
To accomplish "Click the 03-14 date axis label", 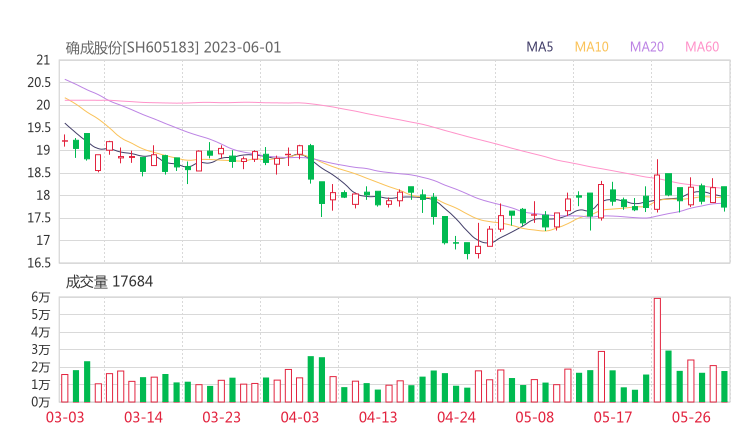I will 143,417.
